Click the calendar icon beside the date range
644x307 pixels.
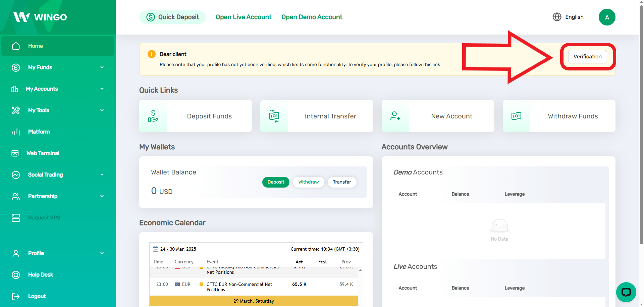pos(155,249)
